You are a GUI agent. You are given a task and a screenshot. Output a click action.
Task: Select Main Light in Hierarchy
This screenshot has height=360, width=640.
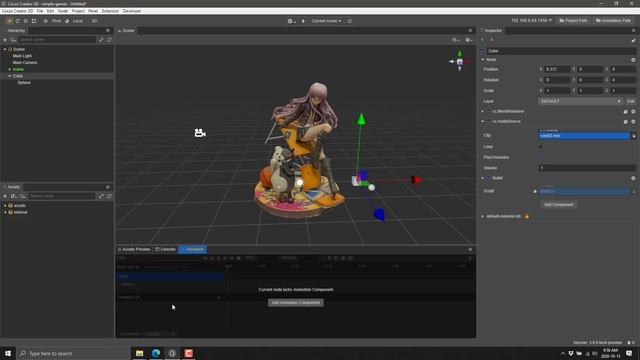(x=22, y=56)
